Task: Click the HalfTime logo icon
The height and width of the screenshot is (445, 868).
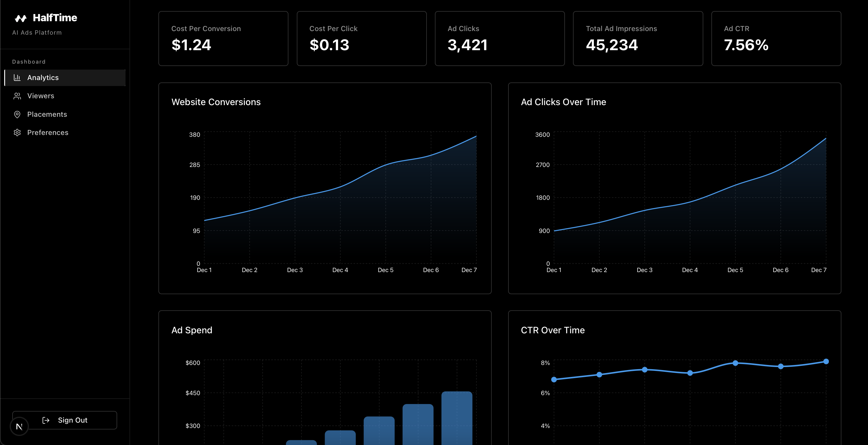Action: pyautogui.click(x=21, y=18)
